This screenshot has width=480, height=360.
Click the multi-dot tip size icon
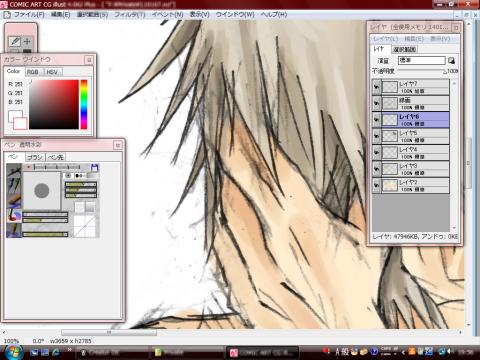(x=80, y=175)
